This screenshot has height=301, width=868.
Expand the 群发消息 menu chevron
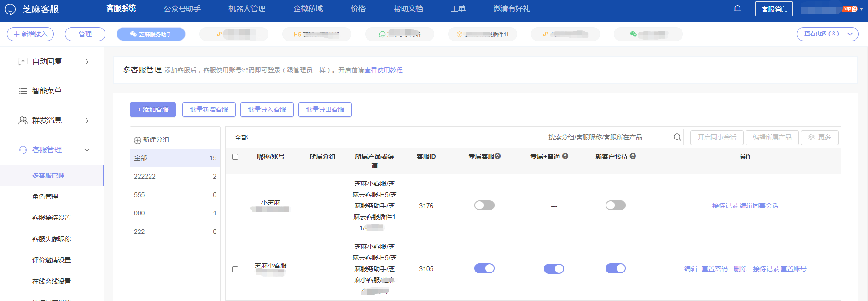pos(87,121)
